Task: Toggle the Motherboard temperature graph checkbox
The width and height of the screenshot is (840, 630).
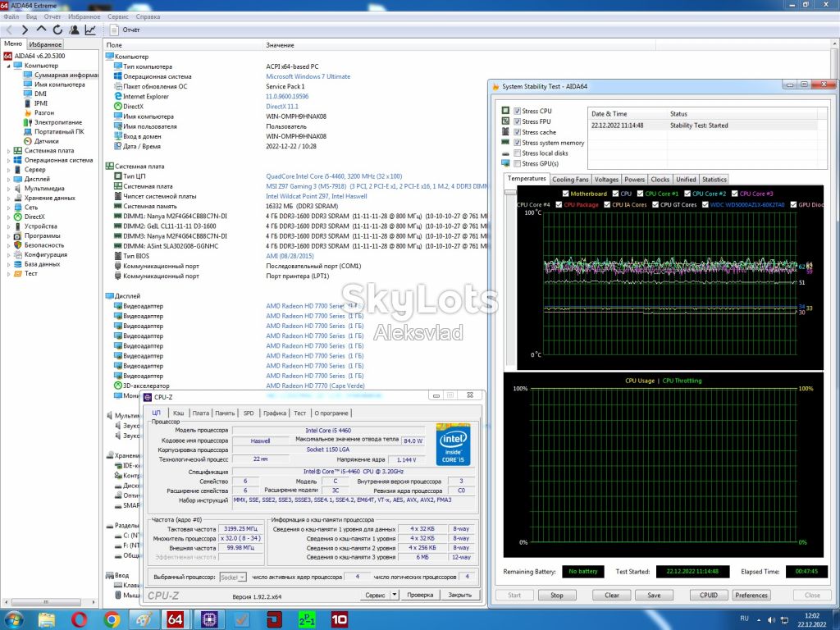Action: (x=565, y=194)
